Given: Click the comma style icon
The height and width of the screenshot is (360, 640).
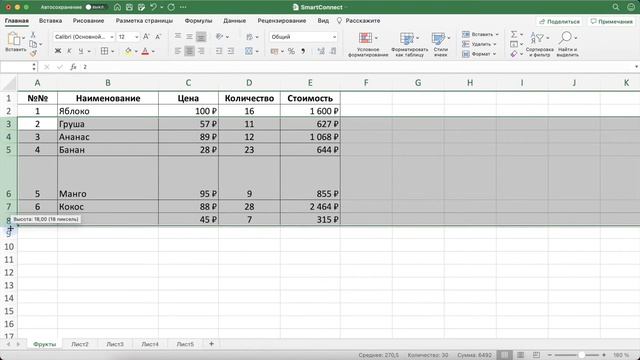Looking at the screenshot, I should [303, 51].
